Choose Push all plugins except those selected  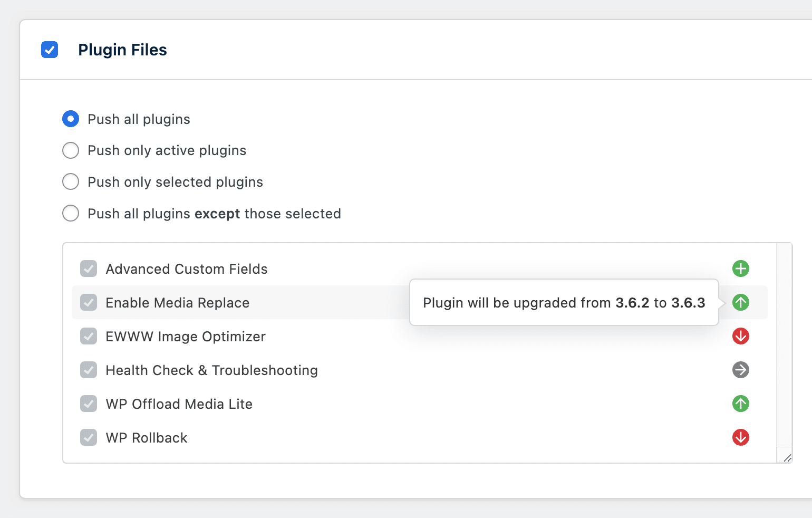70,213
